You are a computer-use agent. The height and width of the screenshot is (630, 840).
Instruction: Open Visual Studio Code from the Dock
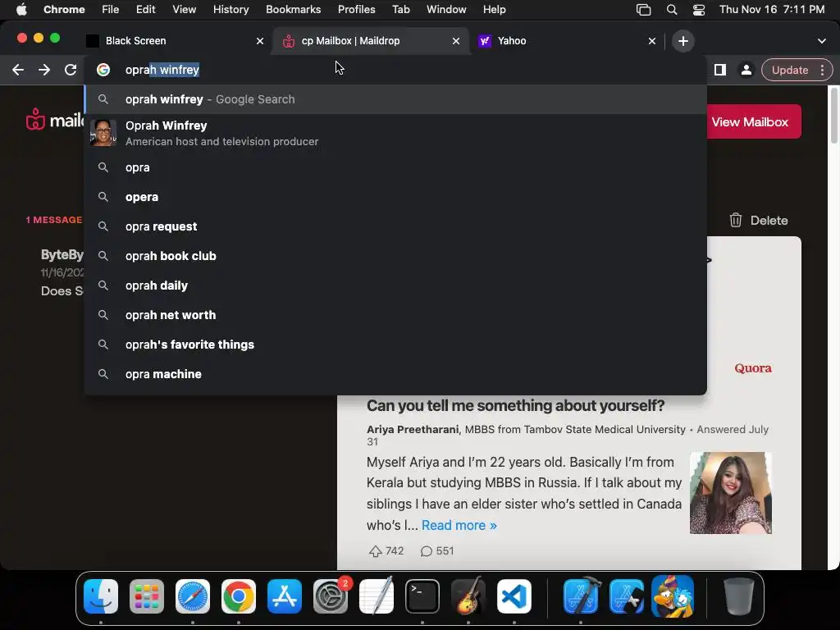pyautogui.click(x=514, y=596)
